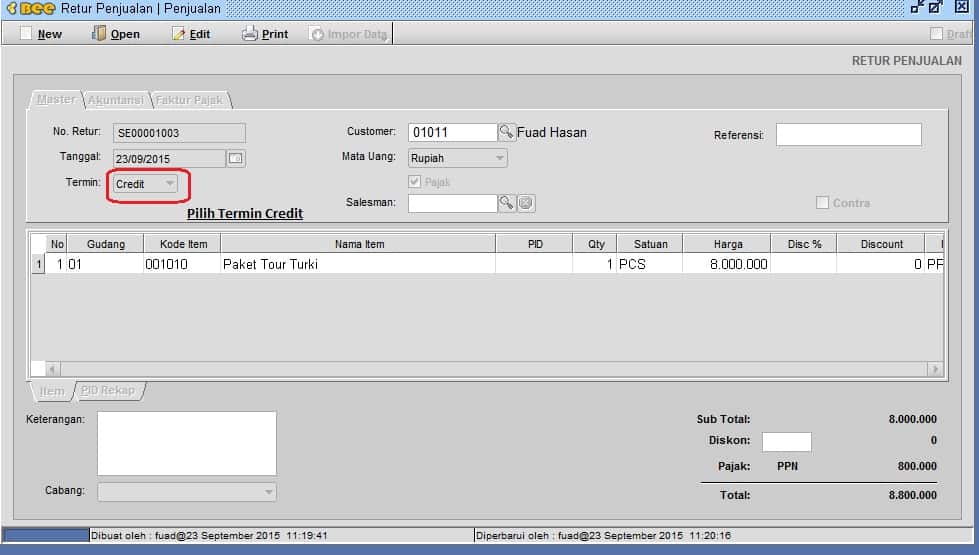Open the calendar picker beside Tanggal
The image size is (979, 555).
(236, 158)
